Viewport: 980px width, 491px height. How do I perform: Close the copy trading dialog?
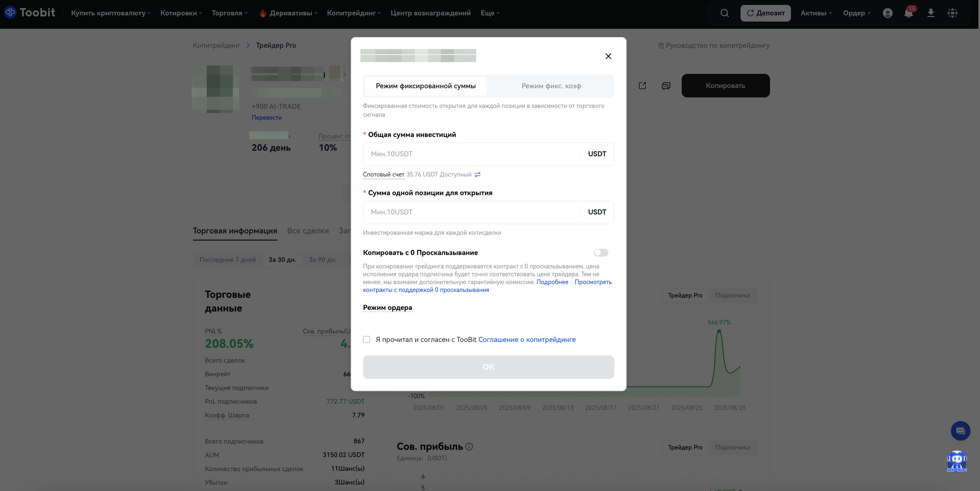click(x=608, y=56)
